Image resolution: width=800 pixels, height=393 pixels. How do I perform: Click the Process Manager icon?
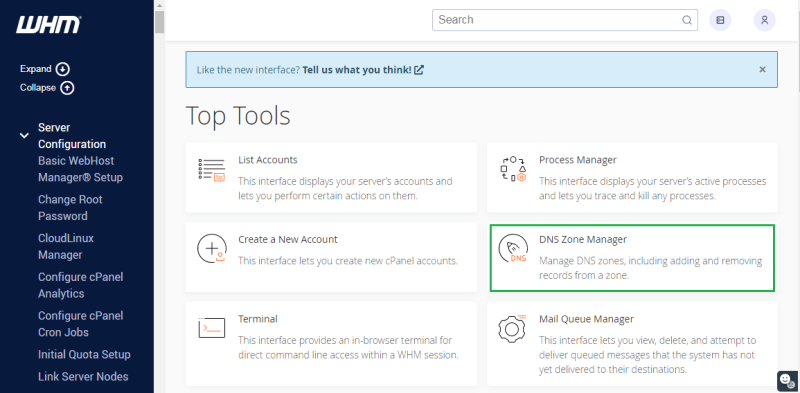click(x=512, y=169)
